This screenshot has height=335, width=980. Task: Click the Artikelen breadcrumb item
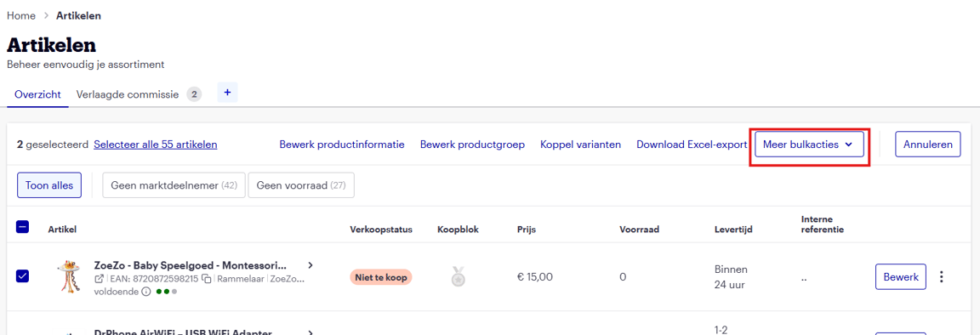(x=79, y=15)
